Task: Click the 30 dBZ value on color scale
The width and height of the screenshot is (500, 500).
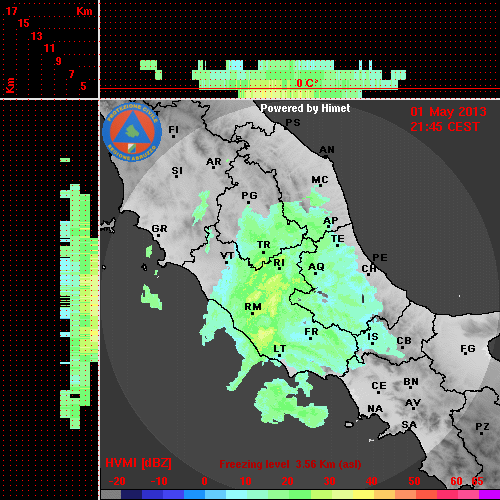Action: pyautogui.click(x=329, y=481)
